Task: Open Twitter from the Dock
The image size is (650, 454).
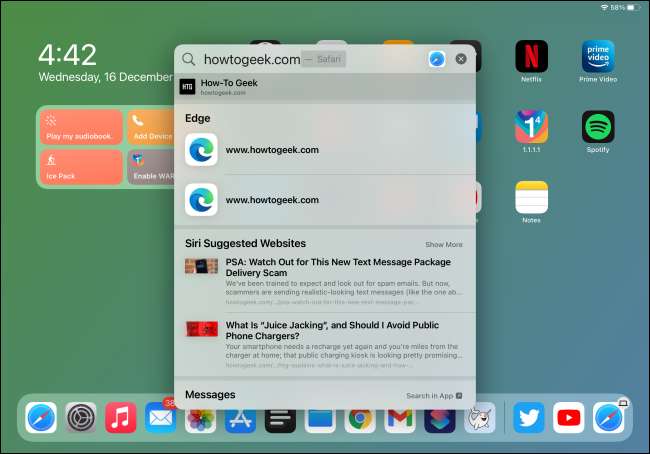Action: tap(529, 418)
